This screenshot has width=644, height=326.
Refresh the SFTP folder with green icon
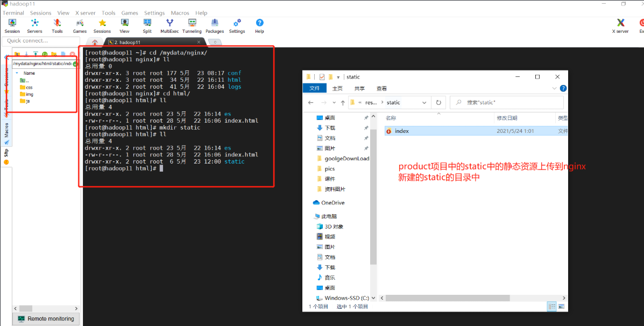[x=45, y=54]
